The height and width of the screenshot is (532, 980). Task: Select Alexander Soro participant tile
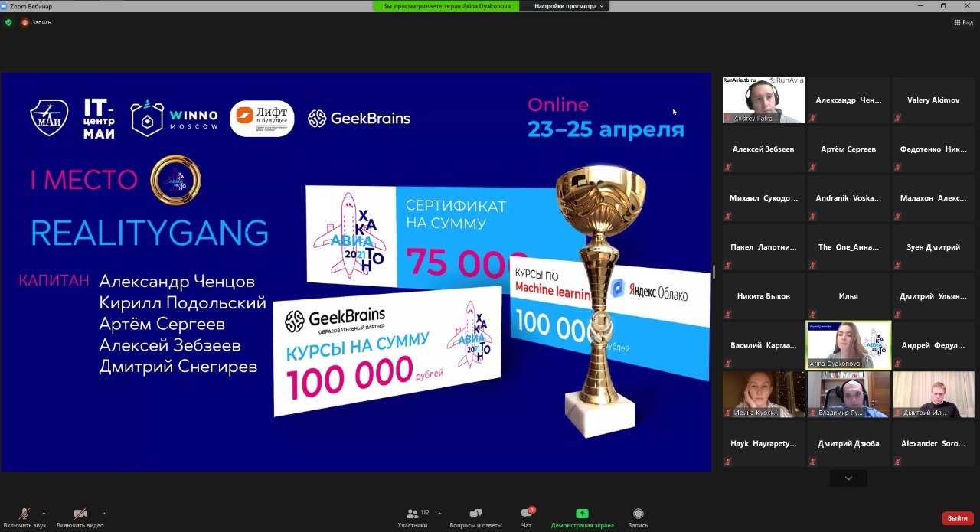pos(933,443)
